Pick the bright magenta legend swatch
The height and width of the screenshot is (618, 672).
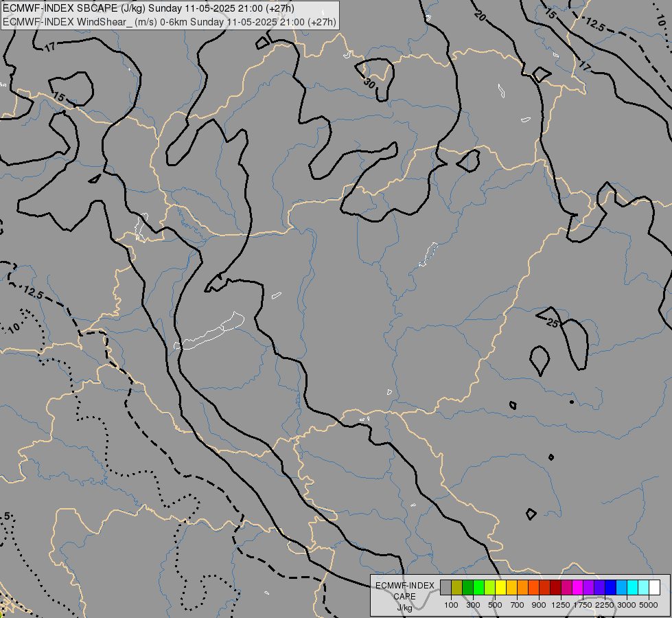(x=578, y=588)
